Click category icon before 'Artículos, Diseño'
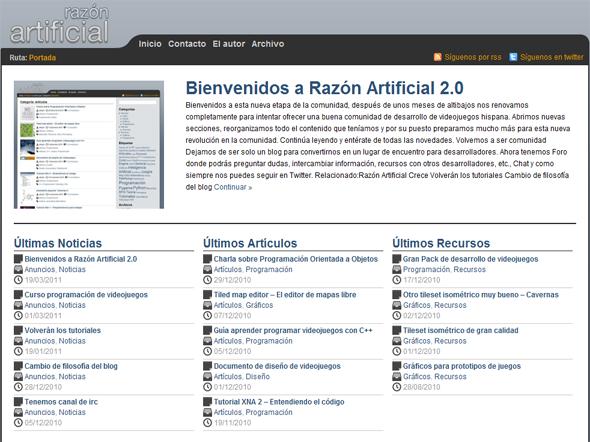 207,376
